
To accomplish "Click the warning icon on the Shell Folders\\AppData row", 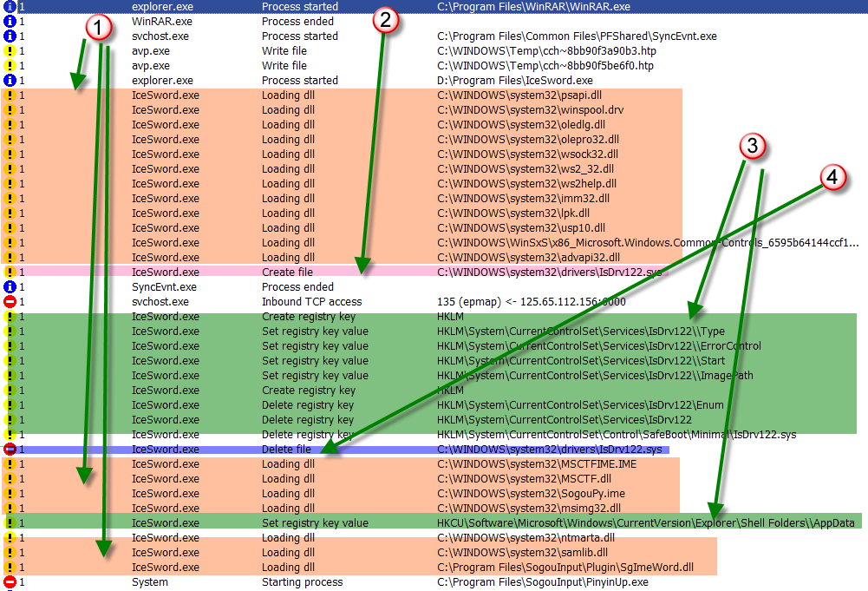I will (10, 522).
